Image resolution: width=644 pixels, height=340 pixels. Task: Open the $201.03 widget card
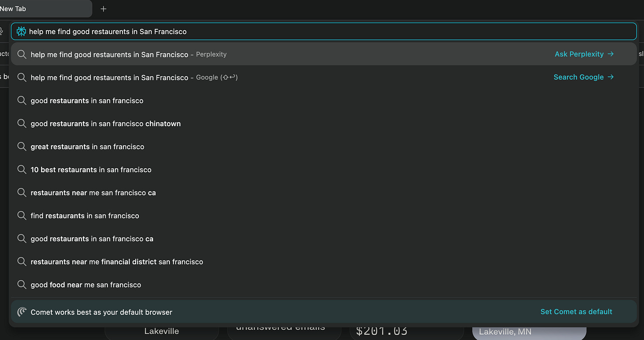point(406,333)
